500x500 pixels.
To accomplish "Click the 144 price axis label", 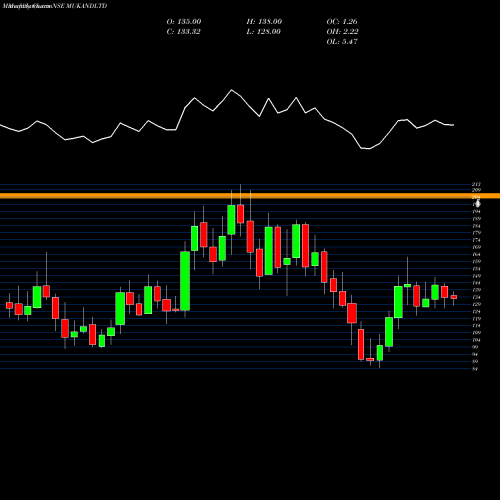I will pyautogui.click(x=476, y=283).
